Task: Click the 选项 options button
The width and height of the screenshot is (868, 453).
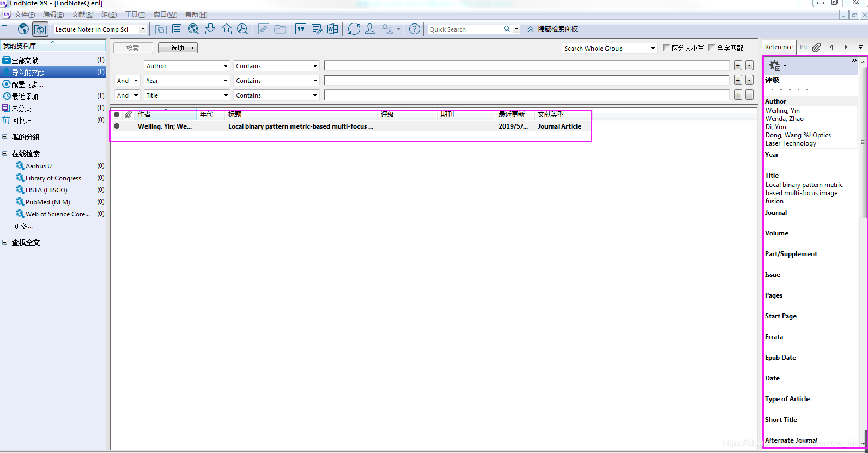Action: coord(178,48)
